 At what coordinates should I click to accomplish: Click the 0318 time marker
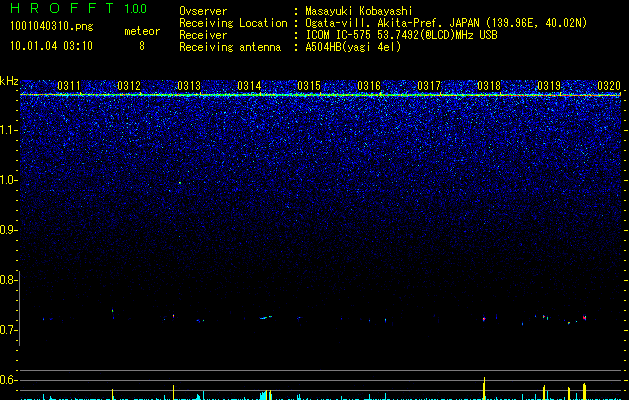489,86
